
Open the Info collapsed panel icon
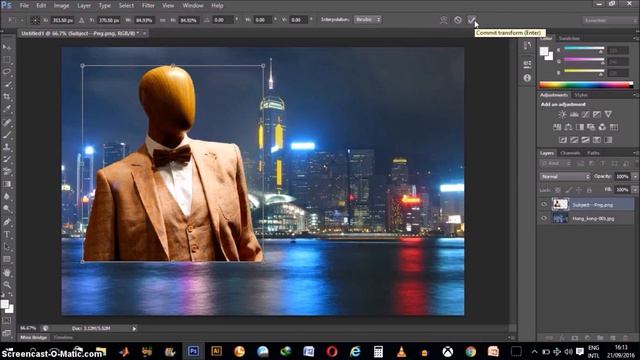click(527, 78)
